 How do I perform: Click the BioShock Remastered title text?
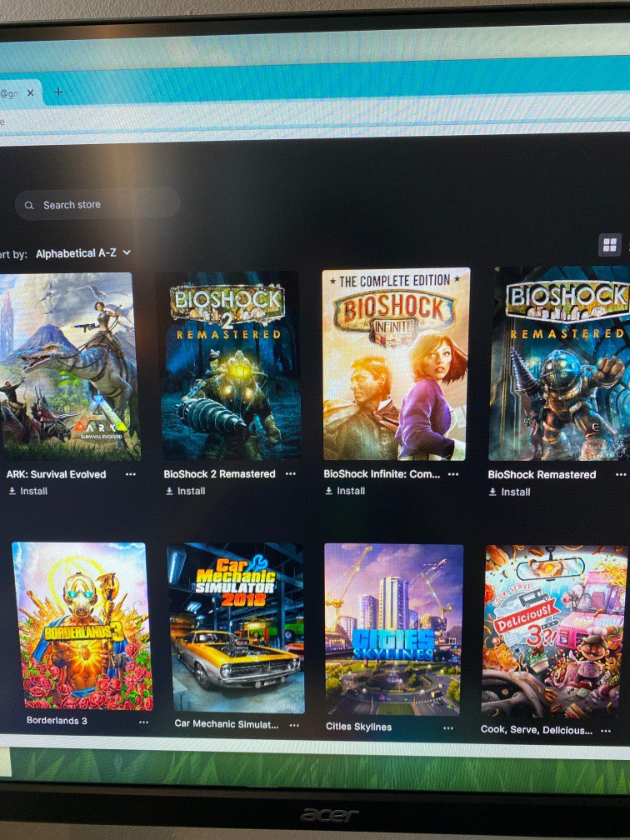(542, 475)
